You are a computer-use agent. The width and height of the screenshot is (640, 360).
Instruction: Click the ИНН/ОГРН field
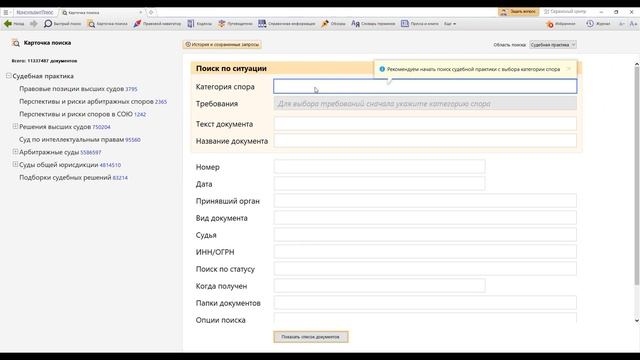pyautogui.click(x=425, y=252)
